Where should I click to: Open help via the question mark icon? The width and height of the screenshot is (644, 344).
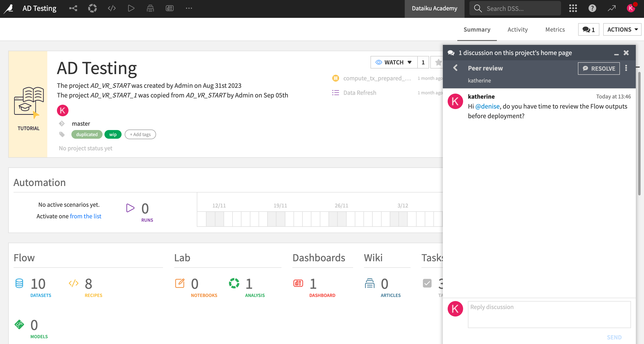coord(592,8)
